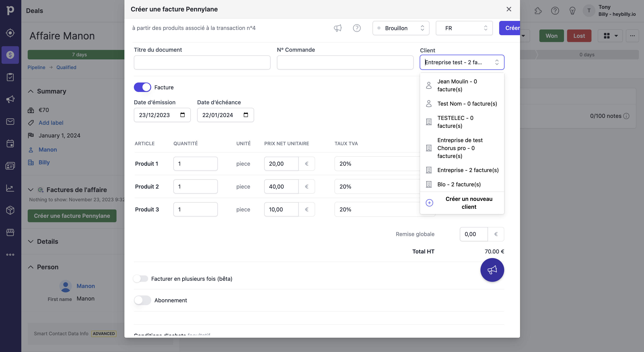Open grid view dropdown button

(610, 36)
